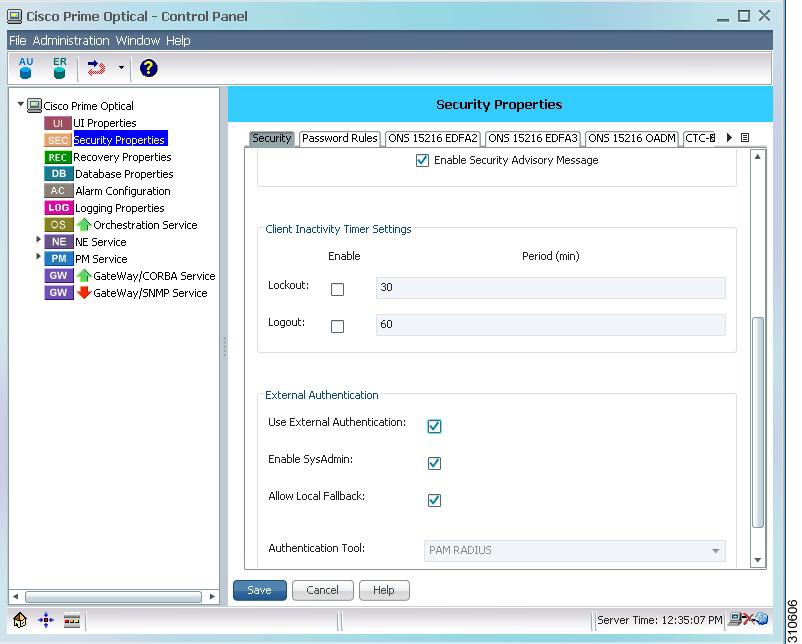Toggle the Allow Local Fallback checkbox
802x644 pixels.
point(434,500)
